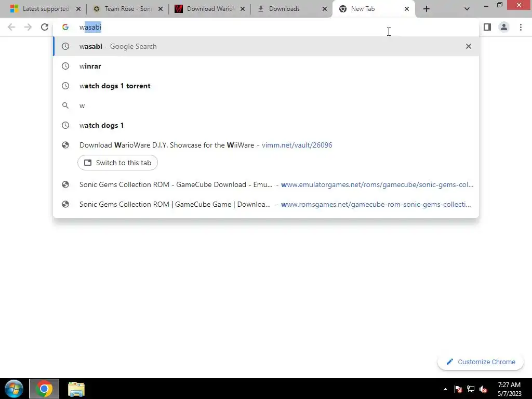Viewport: 532px width, 399px height.
Task: Open the romsgames.net Sonic Gems suggestion
Action: [x=266, y=204]
